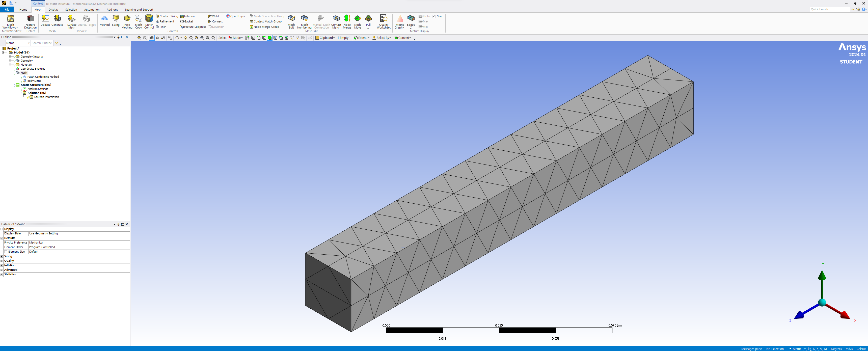Select the Node Merge tool

tap(347, 22)
